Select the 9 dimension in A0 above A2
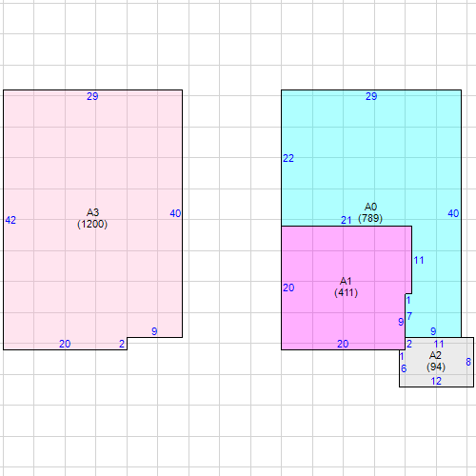 pyautogui.click(x=433, y=331)
